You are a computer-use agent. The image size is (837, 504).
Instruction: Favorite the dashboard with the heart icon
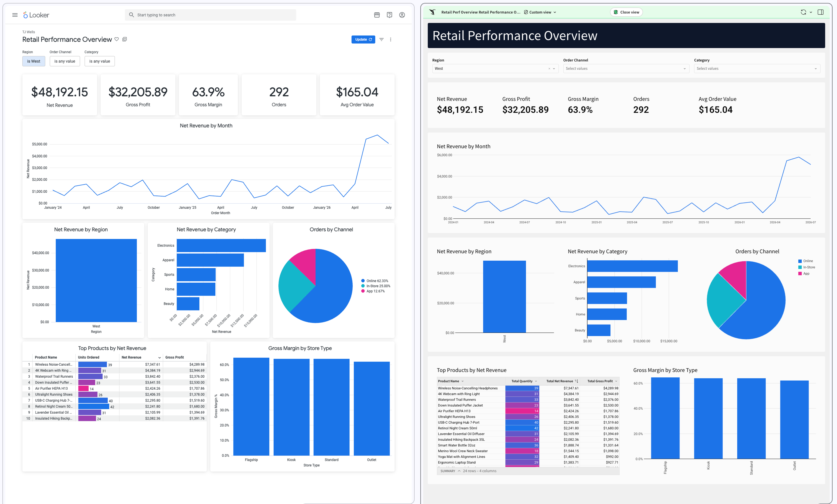click(x=117, y=39)
